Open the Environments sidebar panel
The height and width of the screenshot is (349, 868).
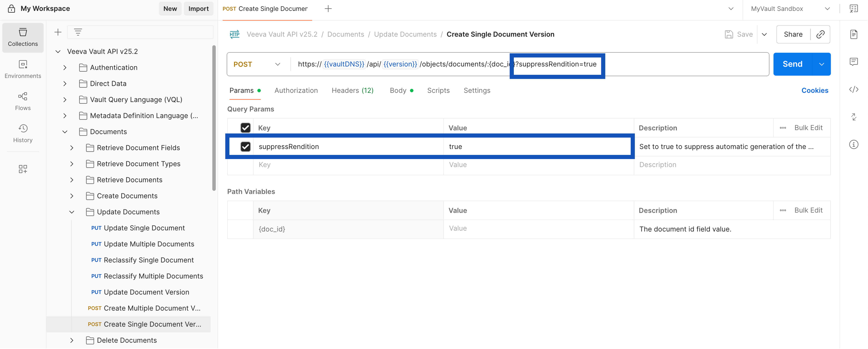(x=23, y=69)
